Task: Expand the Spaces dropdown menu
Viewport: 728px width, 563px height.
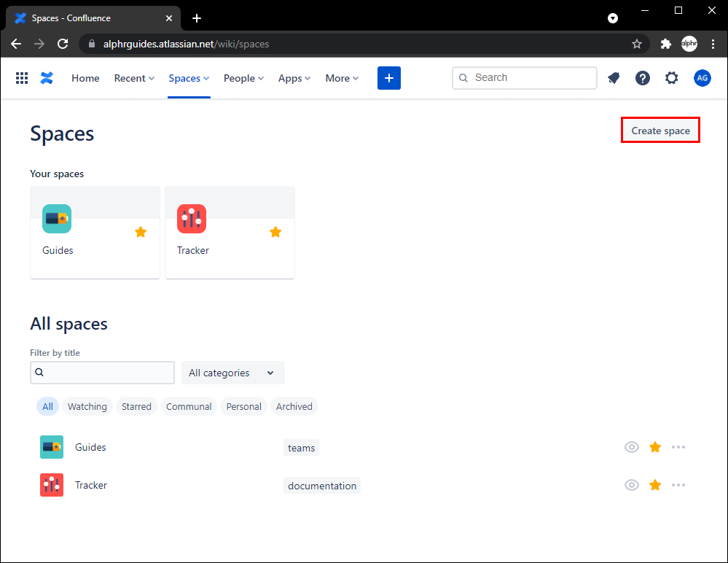Action: coord(189,78)
